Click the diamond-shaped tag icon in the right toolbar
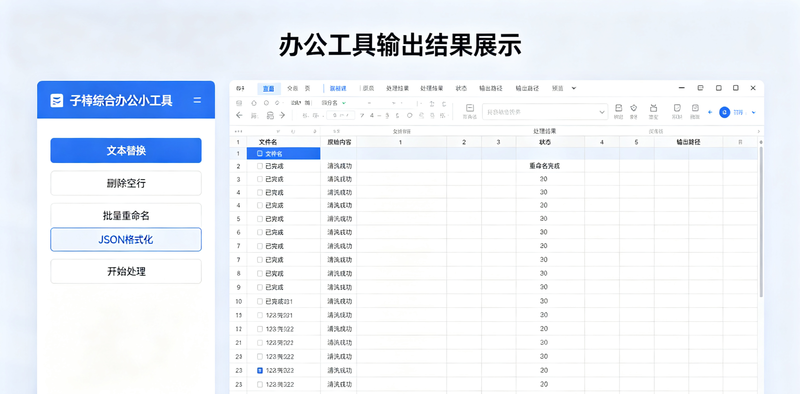 tap(634, 108)
